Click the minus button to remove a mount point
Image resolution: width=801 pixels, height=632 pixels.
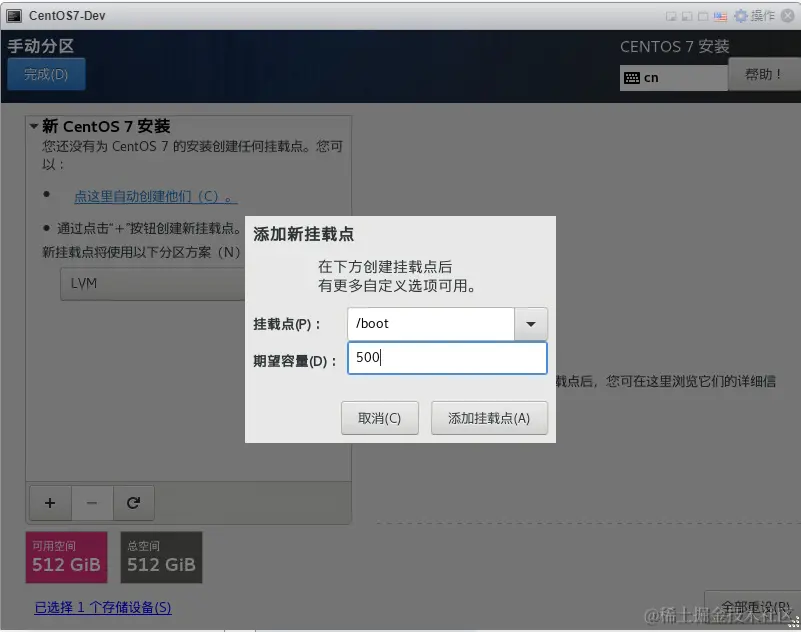[92, 503]
